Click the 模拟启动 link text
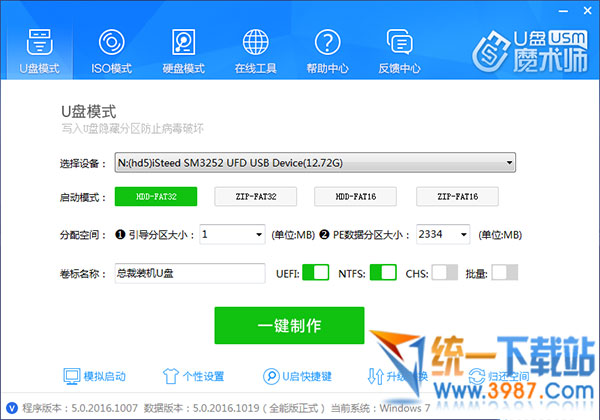Image resolution: width=600 pixels, height=420 pixels. (x=104, y=377)
